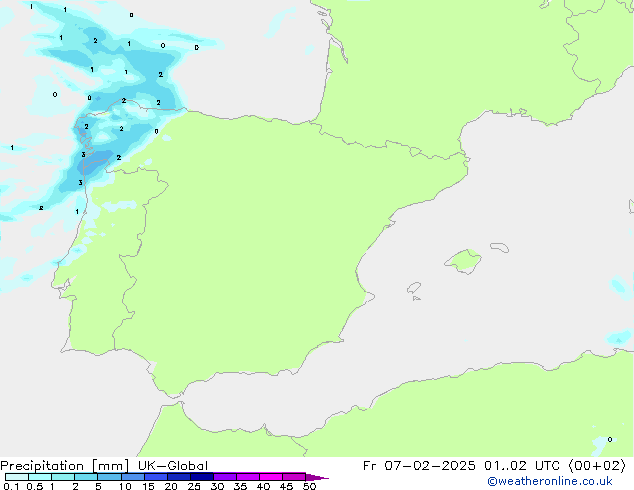634x490 pixels.
Task: Click the "20" legend scale label
Action: click(171, 486)
